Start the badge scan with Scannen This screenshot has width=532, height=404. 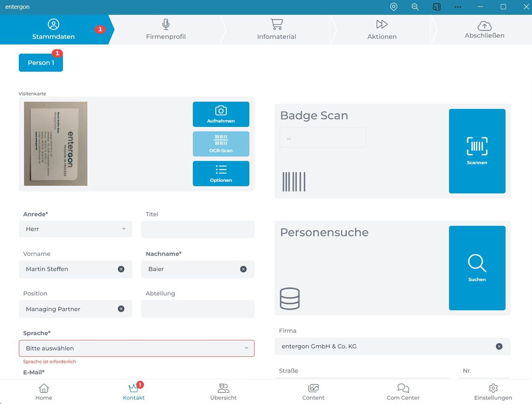(x=477, y=151)
